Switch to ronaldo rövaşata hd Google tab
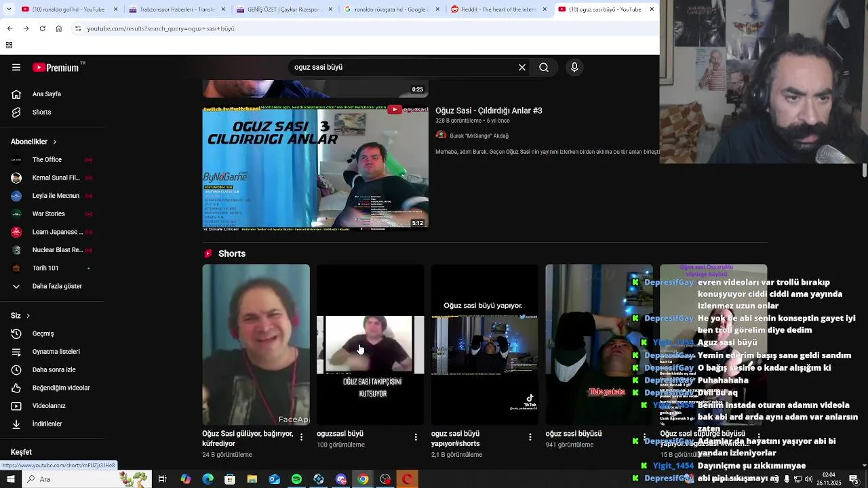 (389, 9)
